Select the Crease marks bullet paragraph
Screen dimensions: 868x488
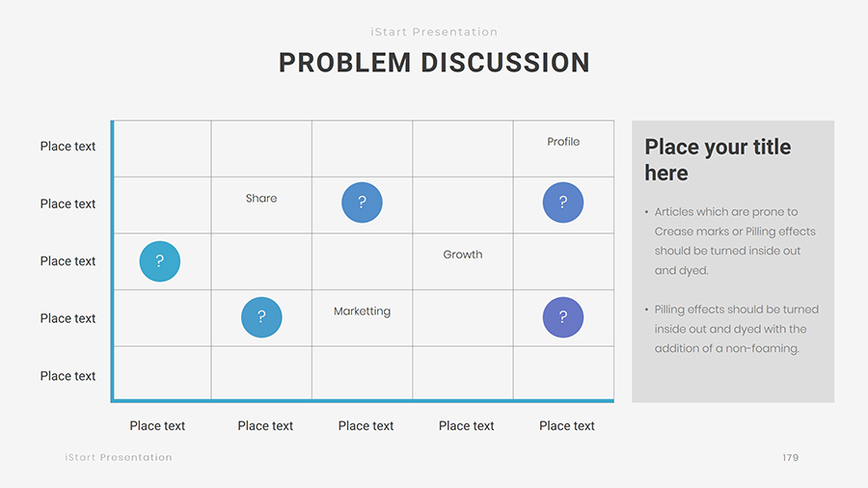[x=734, y=241]
